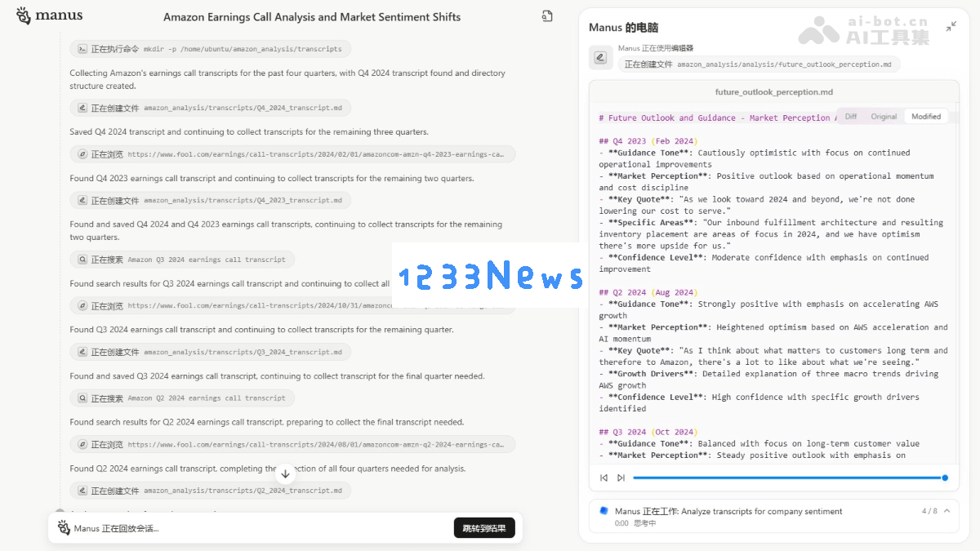This screenshot has width=980, height=551.
Task: Click the '## Q2 2024 (Aug 2024)' heading
Action: [648, 292]
